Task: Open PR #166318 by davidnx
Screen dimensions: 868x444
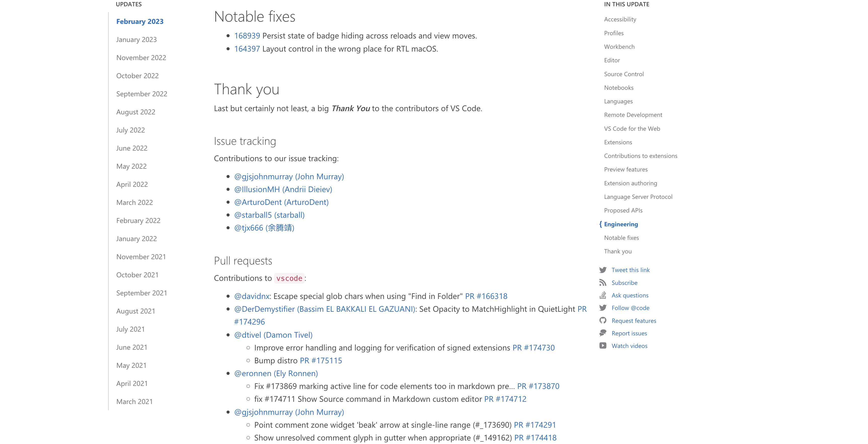Action: [x=486, y=296]
